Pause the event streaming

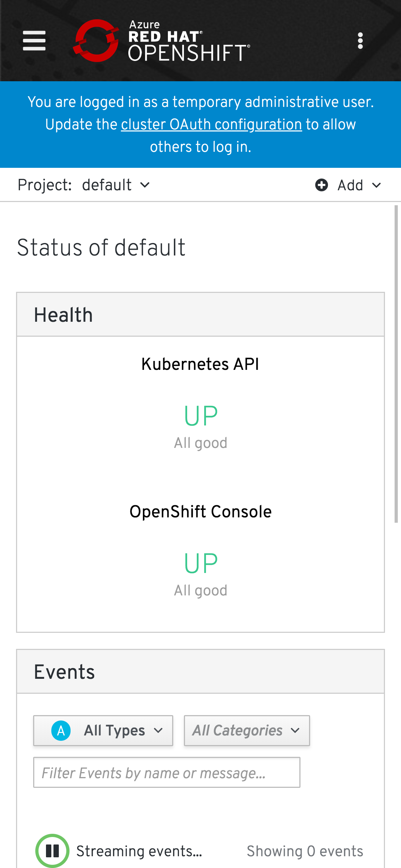[x=52, y=851]
